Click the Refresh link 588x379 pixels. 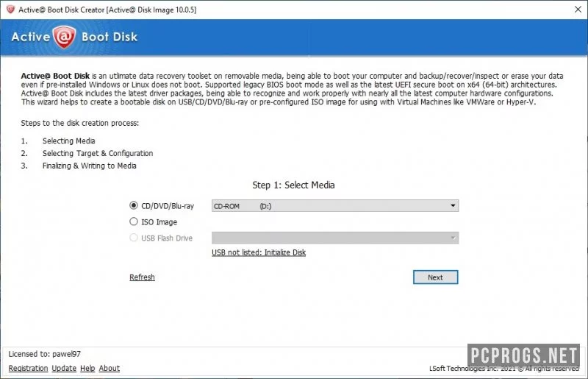click(142, 277)
